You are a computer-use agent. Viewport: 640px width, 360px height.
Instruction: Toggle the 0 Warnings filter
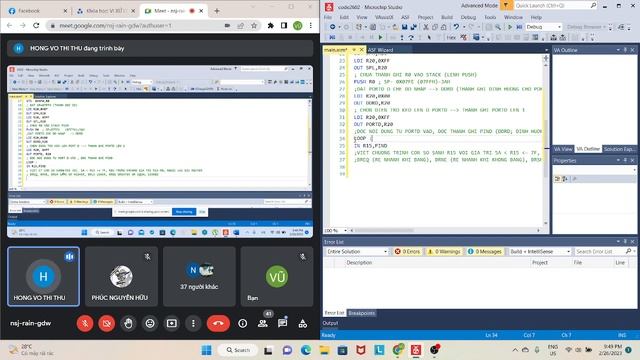coord(444,251)
